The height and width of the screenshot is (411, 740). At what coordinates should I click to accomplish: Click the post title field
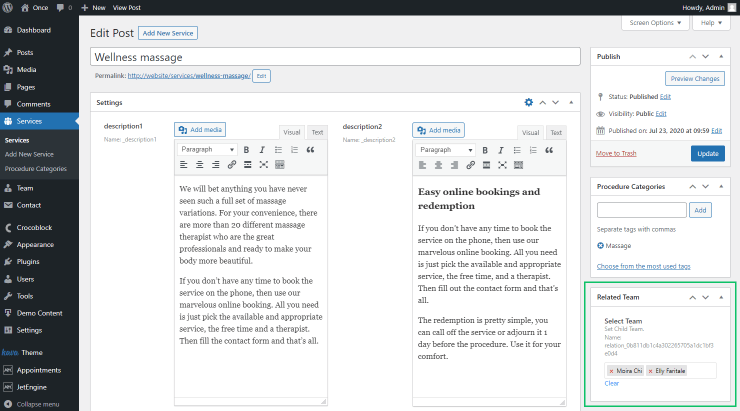(335, 57)
